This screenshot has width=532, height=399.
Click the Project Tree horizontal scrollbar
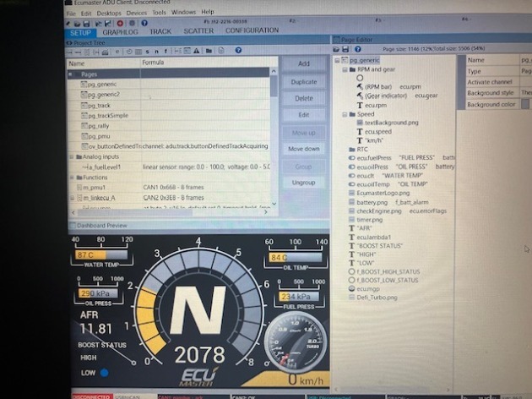[x=135, y=212]
